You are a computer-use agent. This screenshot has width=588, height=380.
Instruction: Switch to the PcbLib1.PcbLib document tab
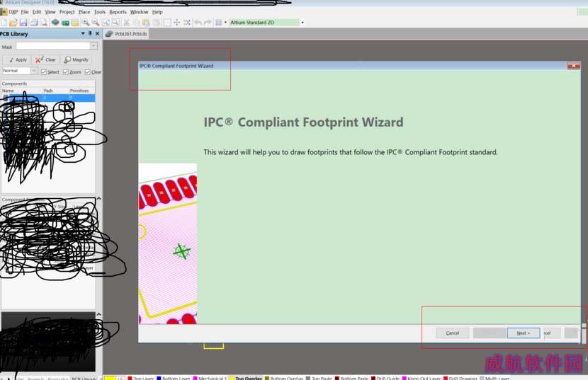[x=126, y=34]
